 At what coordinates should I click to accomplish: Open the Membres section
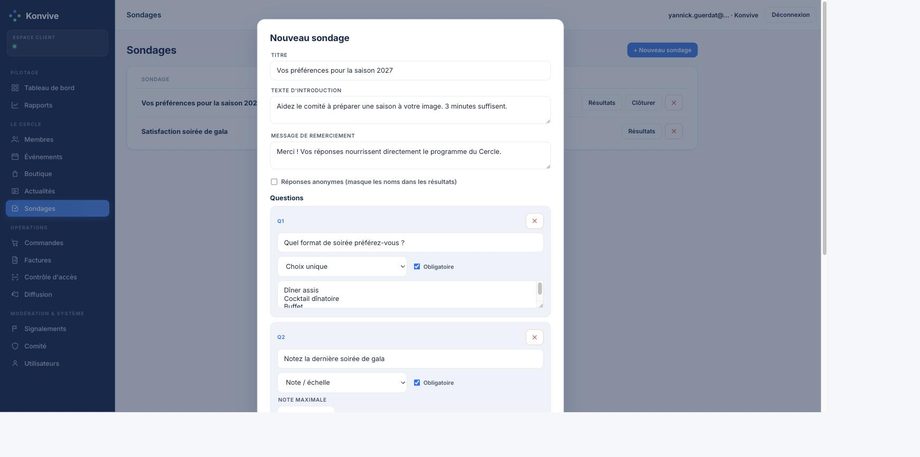(58, 140)
